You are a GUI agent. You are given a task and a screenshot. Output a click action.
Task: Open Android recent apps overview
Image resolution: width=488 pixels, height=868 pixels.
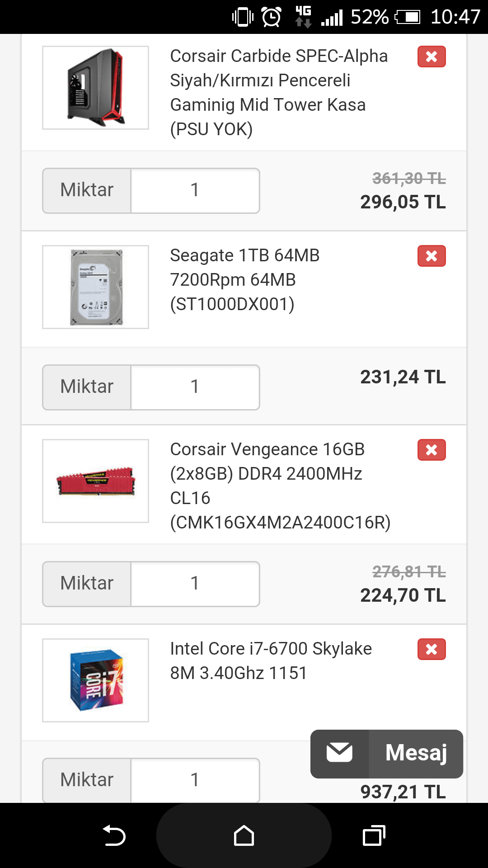click(x=374, y=835)
